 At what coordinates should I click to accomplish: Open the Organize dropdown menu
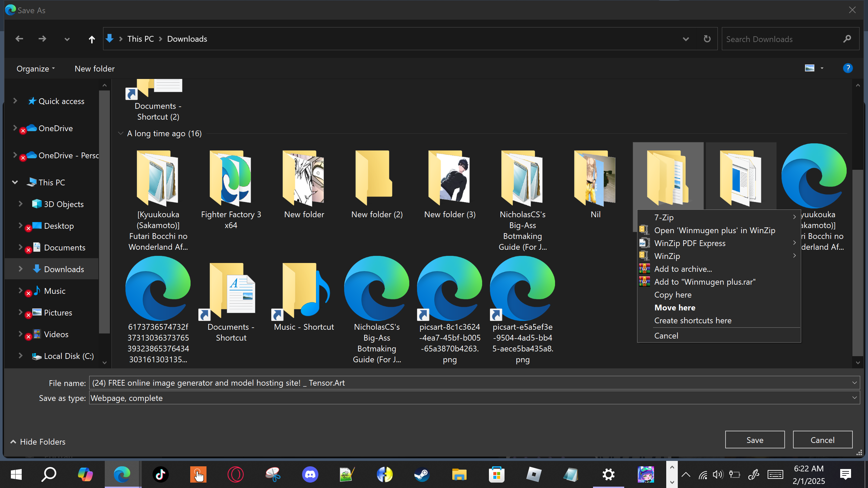pyautogui.click(x=35, y=69)
